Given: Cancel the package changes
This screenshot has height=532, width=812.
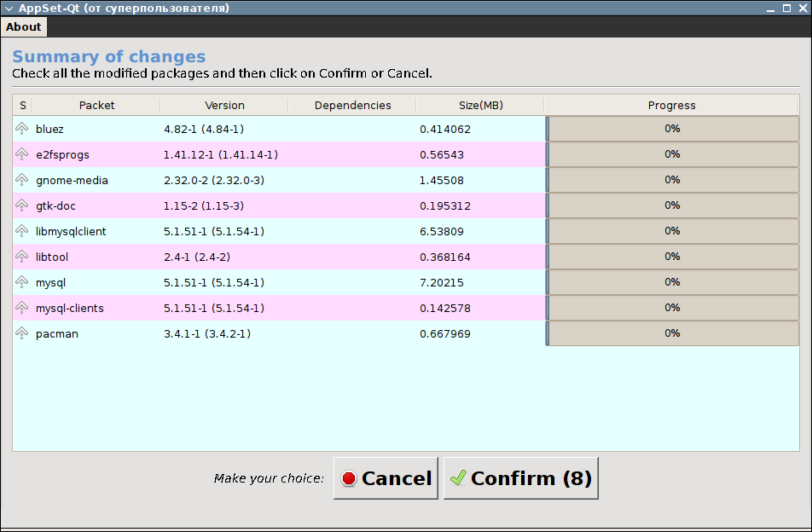Looking at the screenshot, I should (x=386, y=478).
